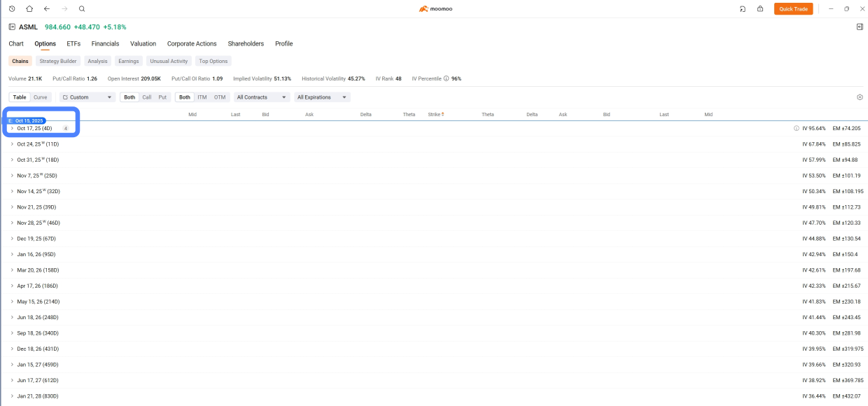Click the IV 67.84% value

(x=814, y=144)
